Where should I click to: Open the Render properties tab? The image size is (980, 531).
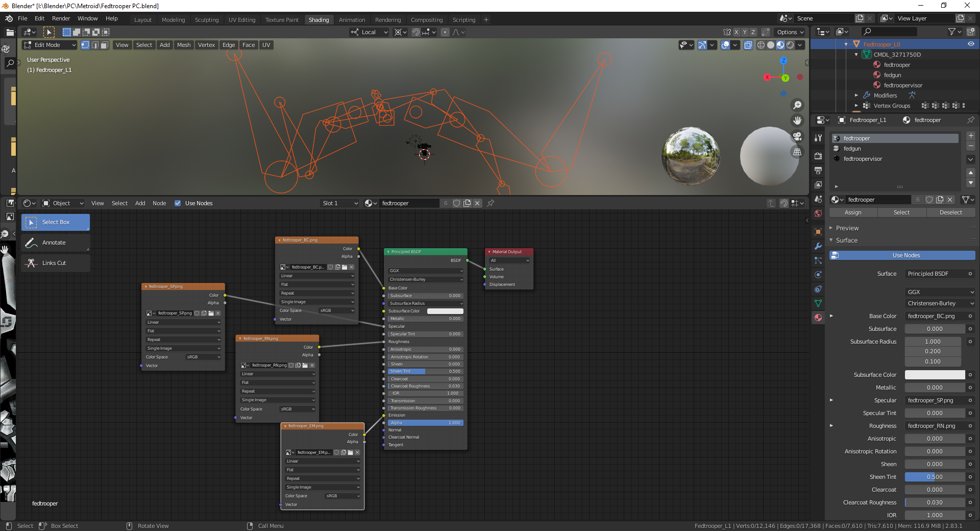[818, 156]
